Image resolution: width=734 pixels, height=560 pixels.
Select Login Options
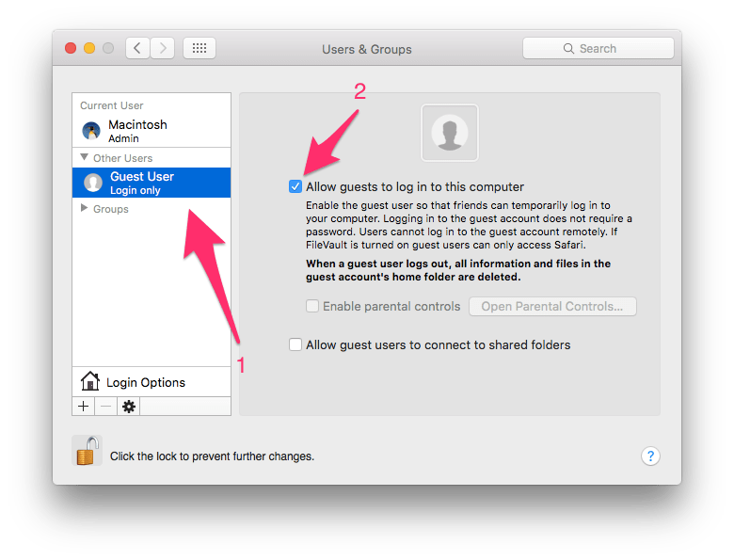click(x=152, y=382)
